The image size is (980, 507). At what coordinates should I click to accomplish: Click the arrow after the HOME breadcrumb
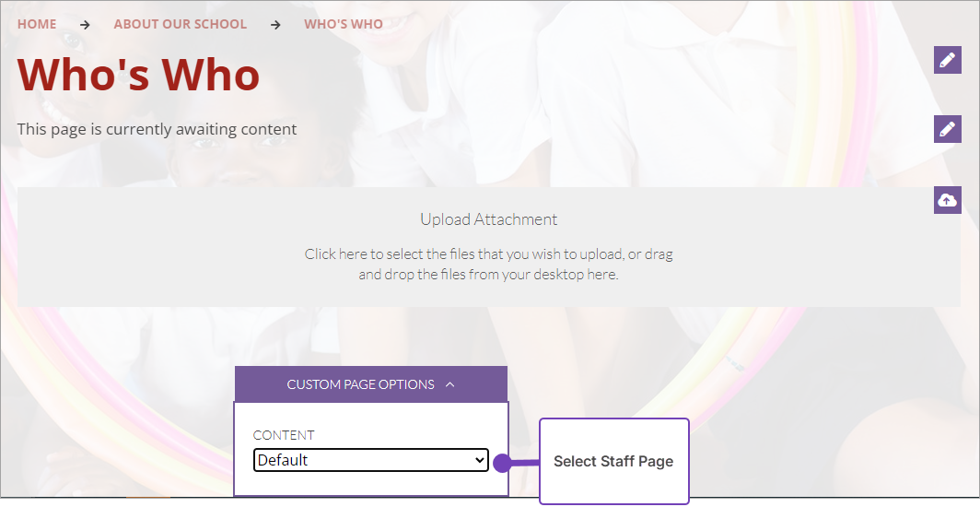coord(85,25)
